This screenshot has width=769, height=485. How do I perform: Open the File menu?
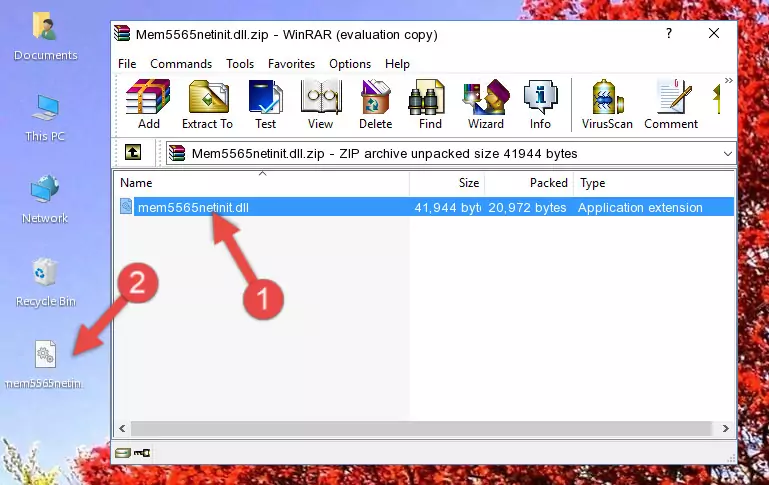pos(127,64)
